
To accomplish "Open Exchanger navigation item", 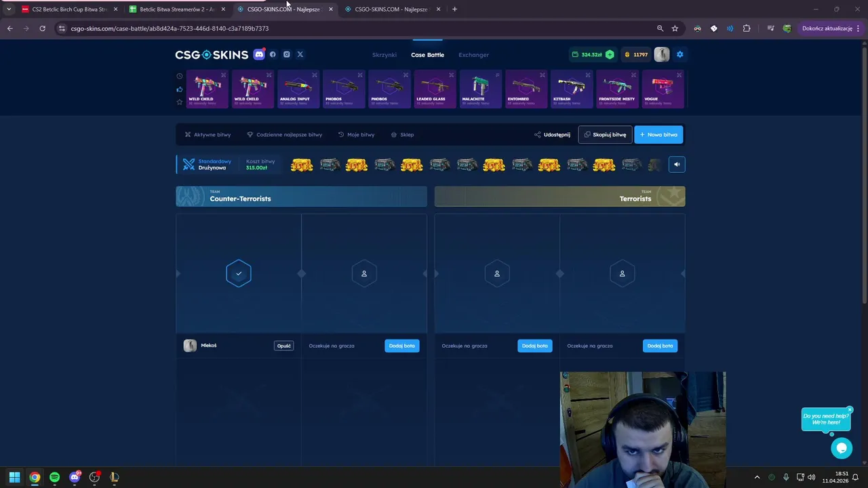I will [473, 55].
